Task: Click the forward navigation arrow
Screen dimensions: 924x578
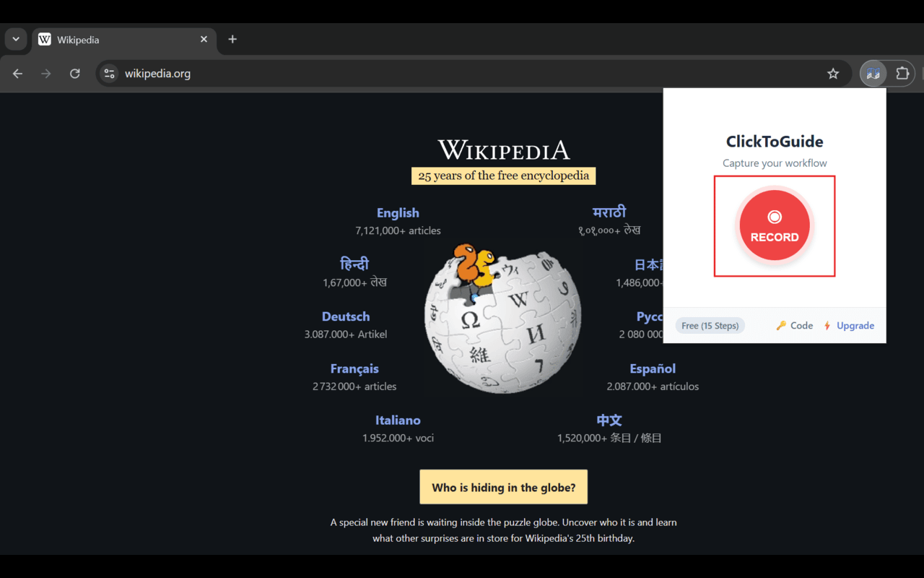Action: (x=45, y=73)
